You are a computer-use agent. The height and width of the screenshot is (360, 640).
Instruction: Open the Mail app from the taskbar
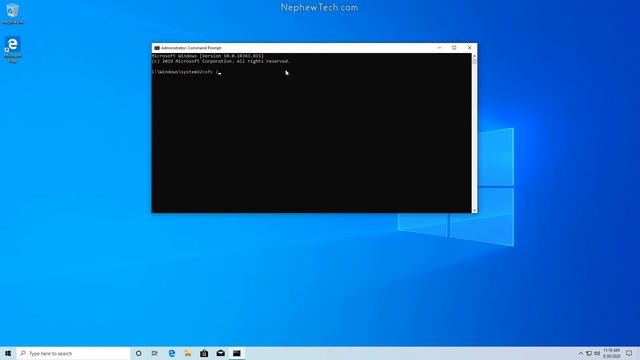[220, 353]
